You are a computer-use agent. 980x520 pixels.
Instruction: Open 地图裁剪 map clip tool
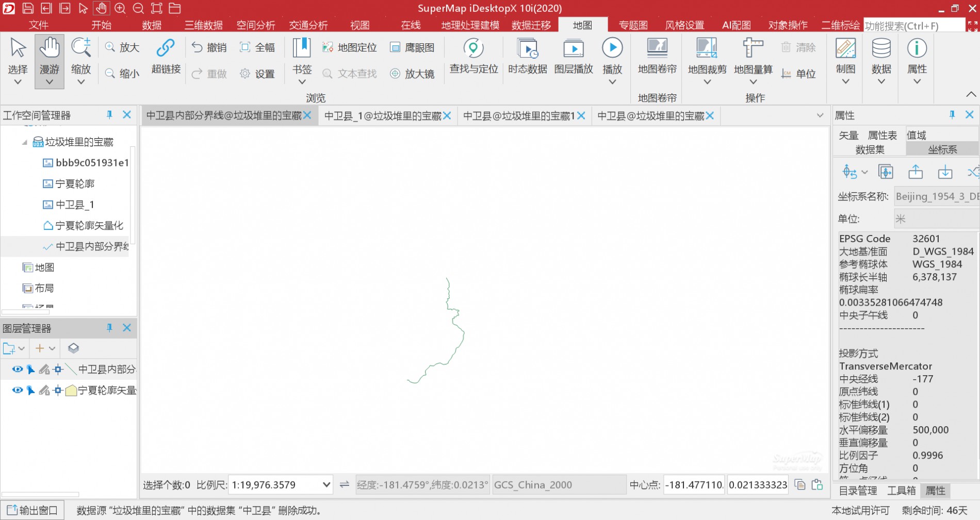tap(707, 56)
